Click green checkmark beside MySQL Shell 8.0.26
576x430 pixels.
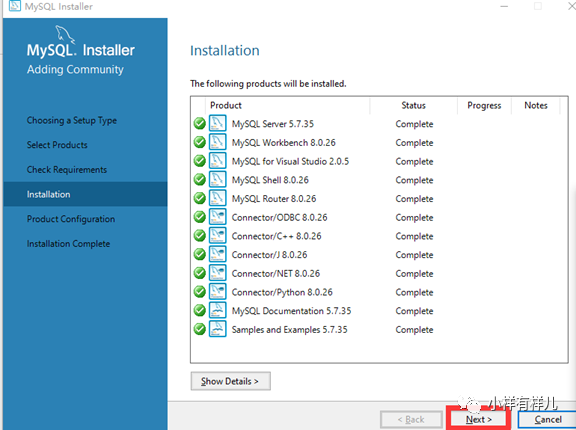pos(199,180)
